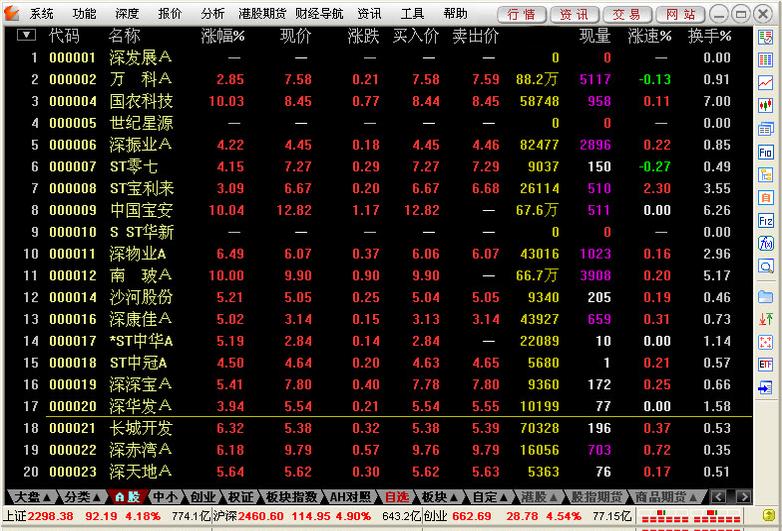This screenshot has height=531, width=782.
Task: Select the 中国宝安 stock row
Action: click(378, 210)
